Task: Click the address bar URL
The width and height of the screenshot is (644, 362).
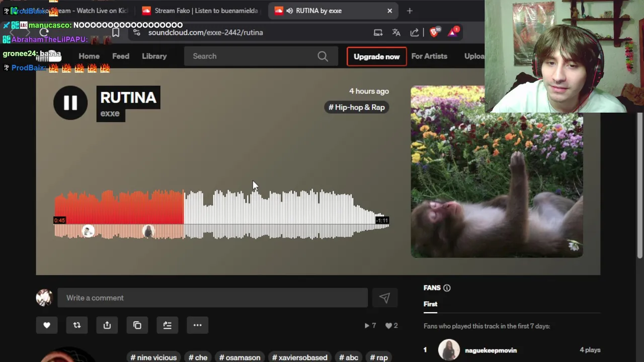Action: pyautogui.click(x=205, y=32)
